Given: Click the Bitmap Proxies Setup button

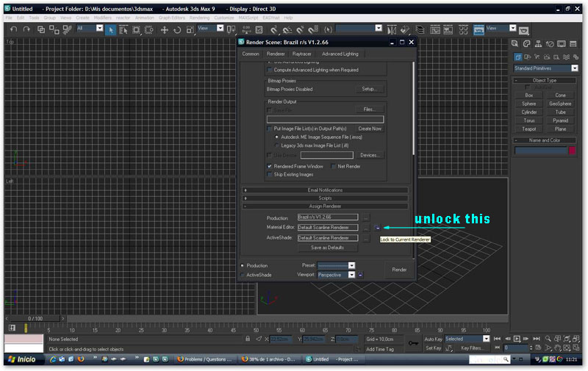Looking at the screenshot, I should [x=370, y=89].
